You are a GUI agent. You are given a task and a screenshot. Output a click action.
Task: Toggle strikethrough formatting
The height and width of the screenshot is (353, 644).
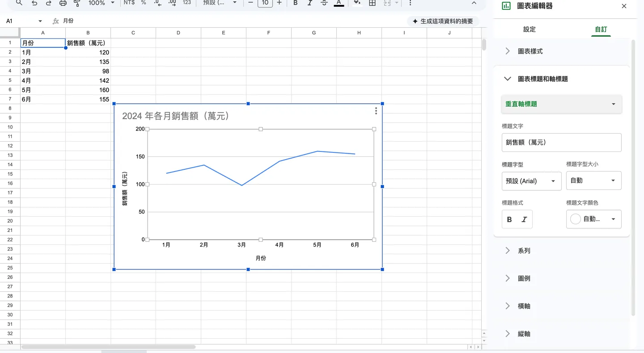click(324, 3)
